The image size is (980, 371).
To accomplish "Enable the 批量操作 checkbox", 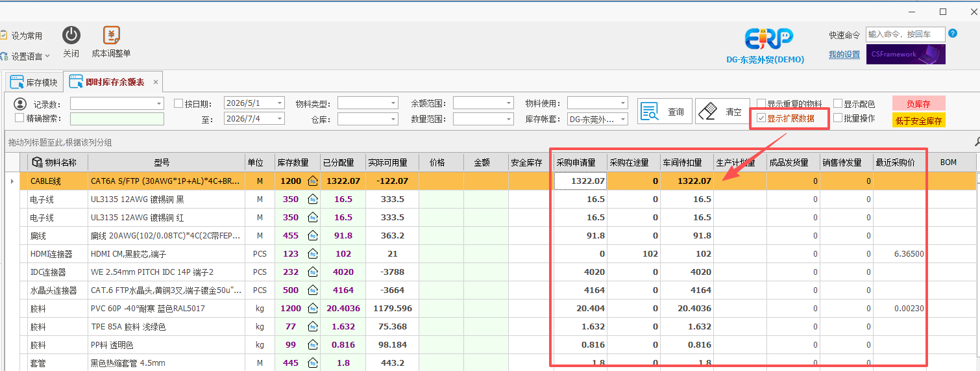I will click(838, 118).
